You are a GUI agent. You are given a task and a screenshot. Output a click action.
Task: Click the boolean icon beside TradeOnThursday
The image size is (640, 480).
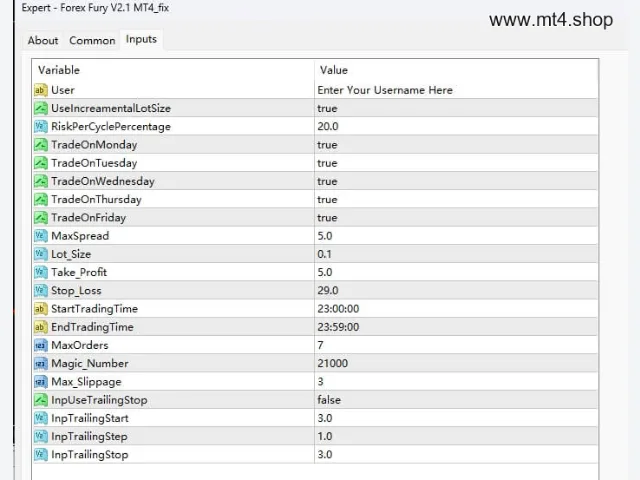coord(40,199)
